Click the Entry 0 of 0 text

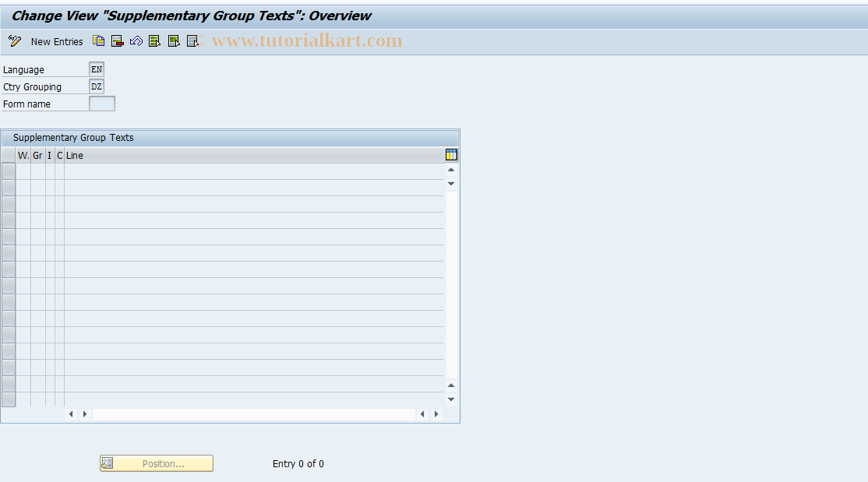(298, 464)
